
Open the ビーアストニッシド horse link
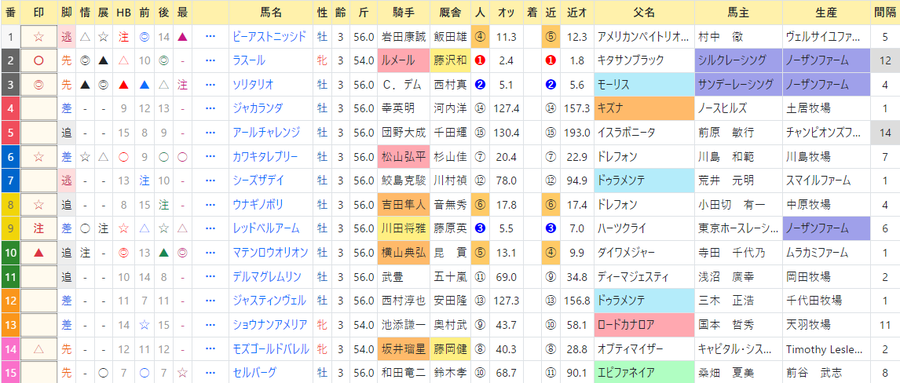tap(269, 37)
